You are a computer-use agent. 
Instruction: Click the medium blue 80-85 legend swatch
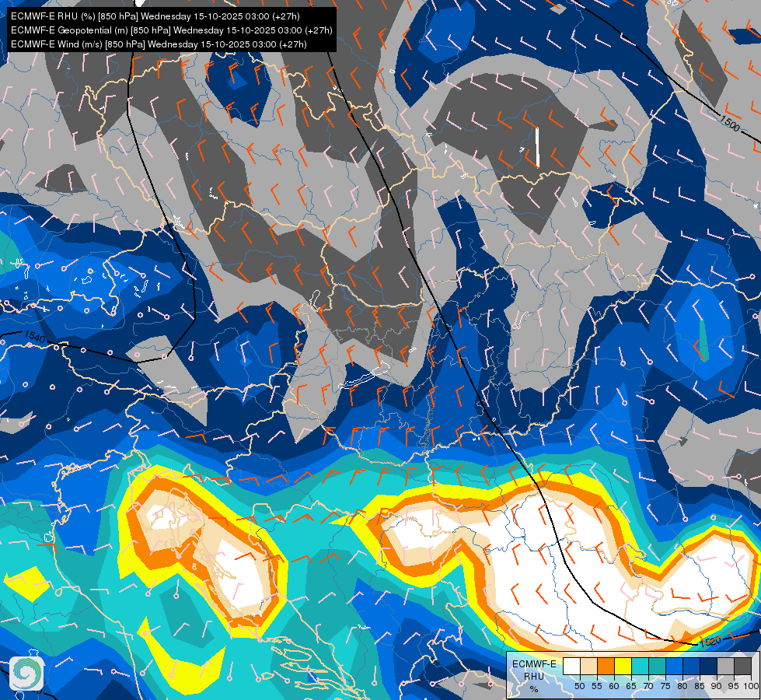coord(692,666)
